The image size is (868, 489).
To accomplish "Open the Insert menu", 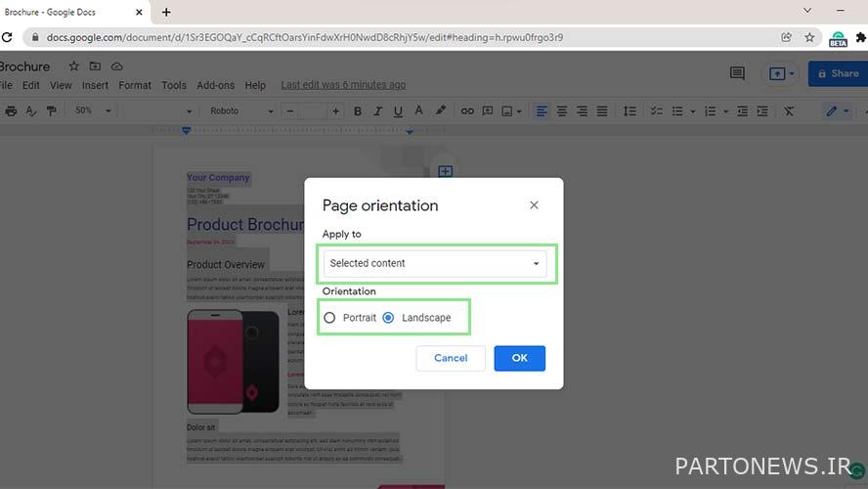I will click(95, 85).
